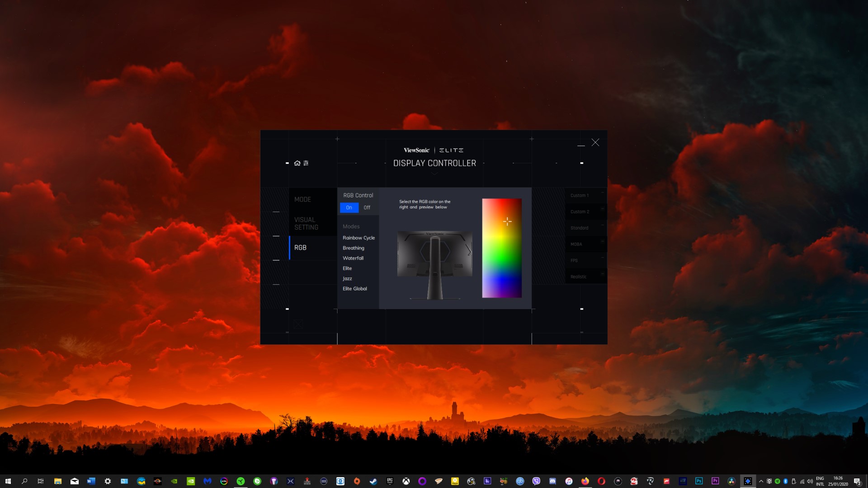The width and height of the screenshot is (868, 488).
Task: Select the Rainbow Cycle mode
Action: coord(359,238)
